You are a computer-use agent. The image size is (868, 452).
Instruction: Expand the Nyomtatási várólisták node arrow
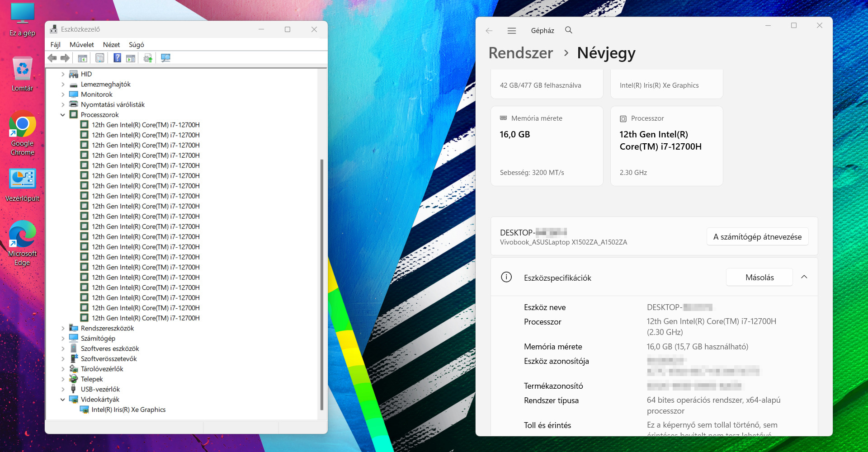tap(63, 104)
